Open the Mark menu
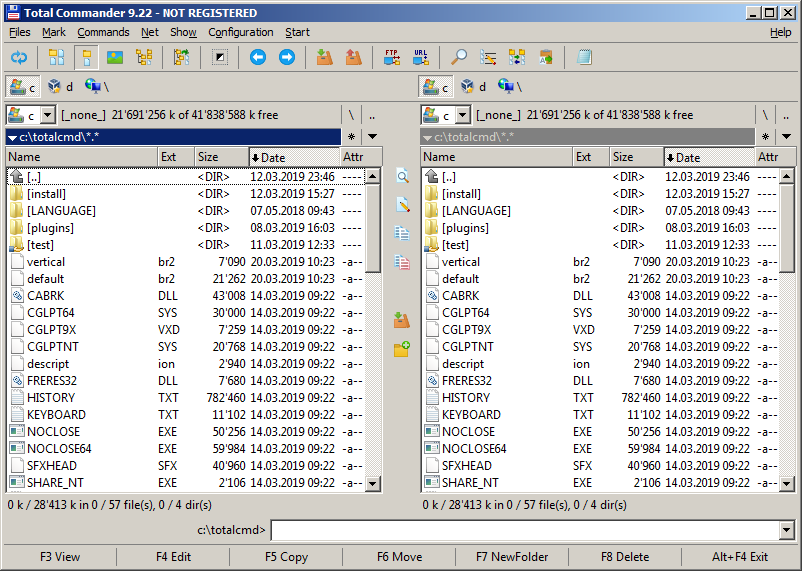Viewport: 802px width, 571px height. [x=54, y=32]
